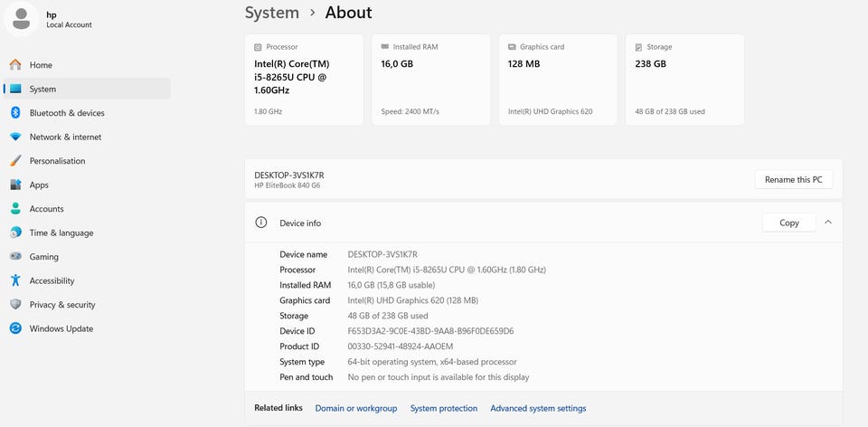Open the Domain or workgroup link
Image resolution: width=868 pixels, height=427 pixels.
click(356, 408)
